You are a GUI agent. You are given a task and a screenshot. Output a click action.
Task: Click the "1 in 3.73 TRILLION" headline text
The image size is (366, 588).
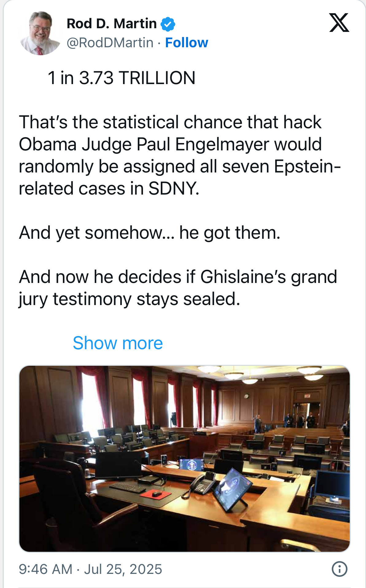click(121, 78)
